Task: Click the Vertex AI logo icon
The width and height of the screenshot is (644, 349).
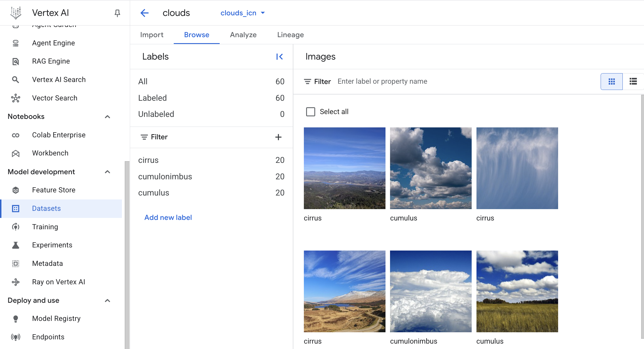Action: pos(16,13)
